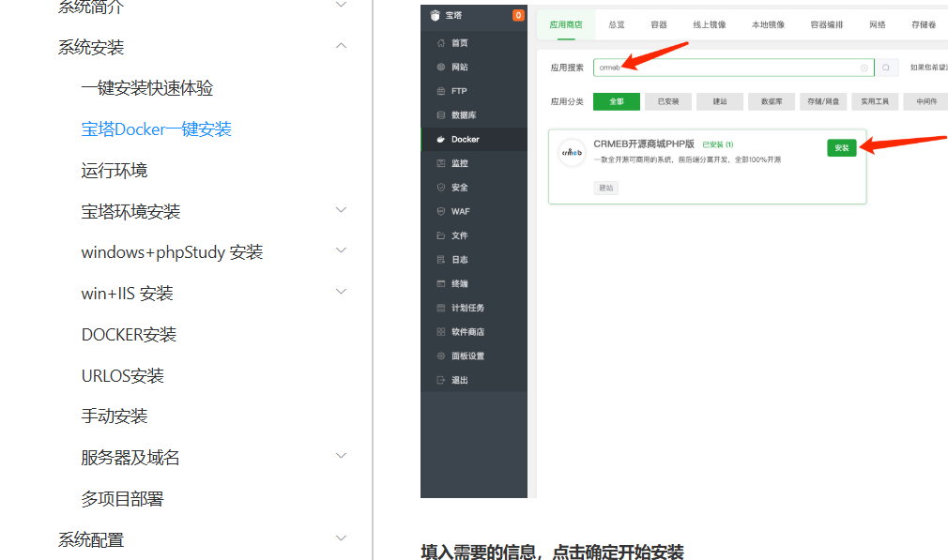948x560 pixels.
Task: Select the 存储/网盘 category filter
Action: 823,101
